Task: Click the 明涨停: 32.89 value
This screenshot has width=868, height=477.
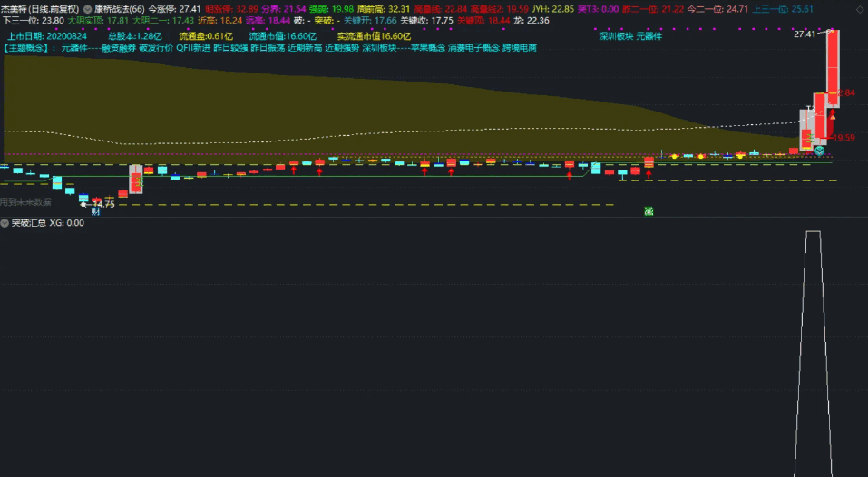Action: (232, 9)
